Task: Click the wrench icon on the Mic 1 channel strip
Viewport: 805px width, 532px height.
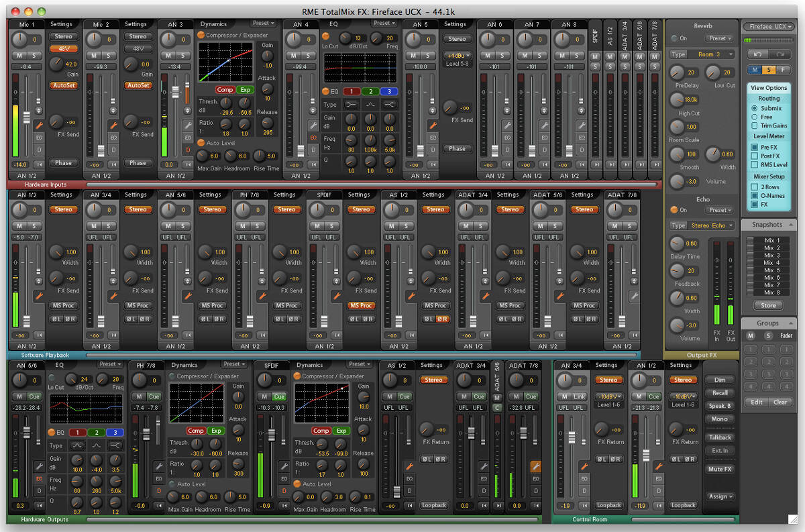Action: click(40, 125)
